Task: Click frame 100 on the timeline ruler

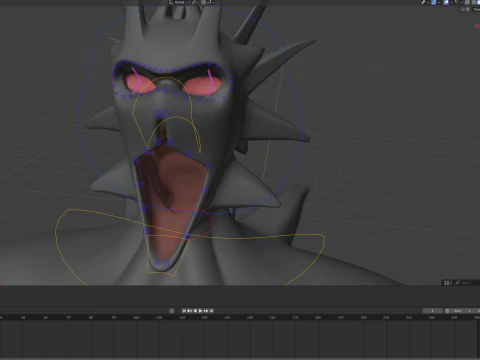Action: [136, 318]
